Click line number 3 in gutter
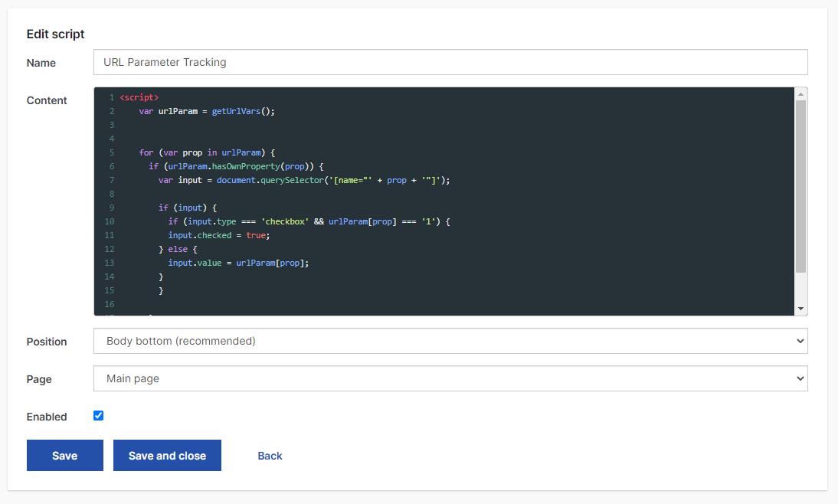The image size is (838, 504). 112,125
